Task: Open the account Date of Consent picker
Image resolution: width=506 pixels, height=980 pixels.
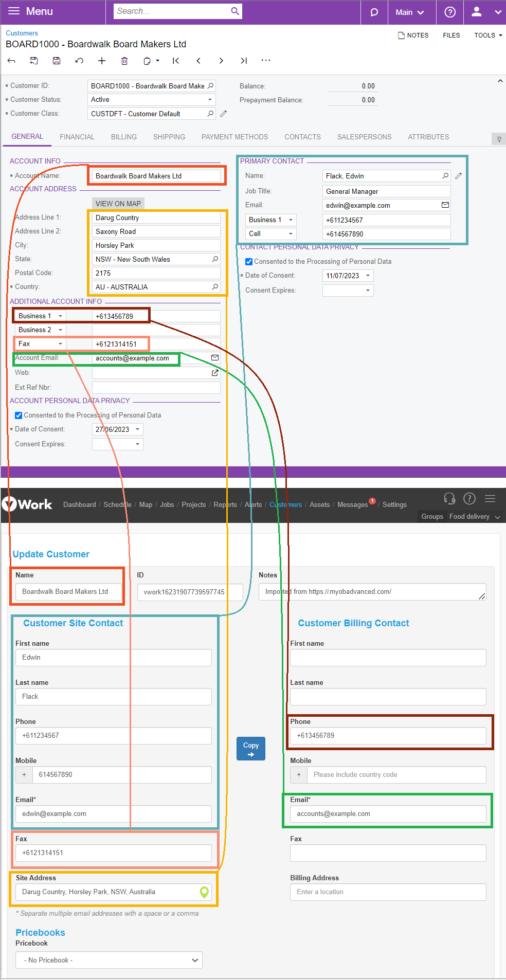Action: [138, 429]
